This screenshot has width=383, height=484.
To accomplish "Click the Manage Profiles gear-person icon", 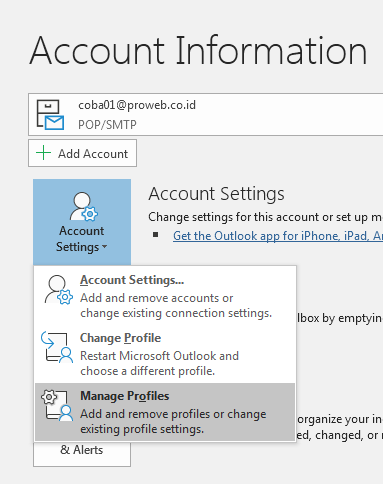I will pos(57,405).
